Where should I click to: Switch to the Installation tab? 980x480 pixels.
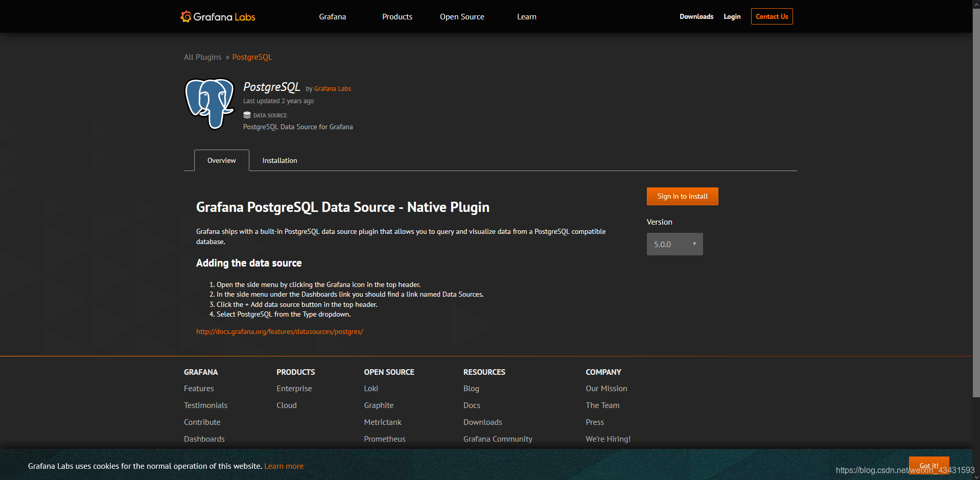coord(279,160)
